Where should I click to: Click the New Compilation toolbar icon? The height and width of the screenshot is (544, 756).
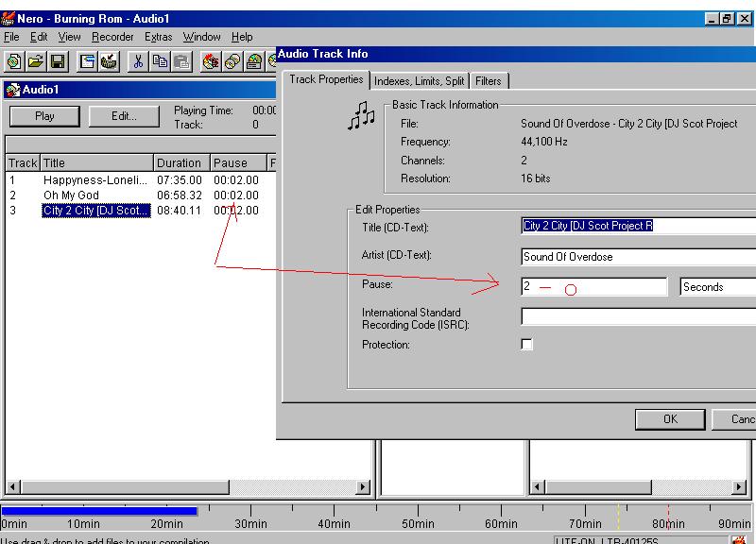coord(14,61)
